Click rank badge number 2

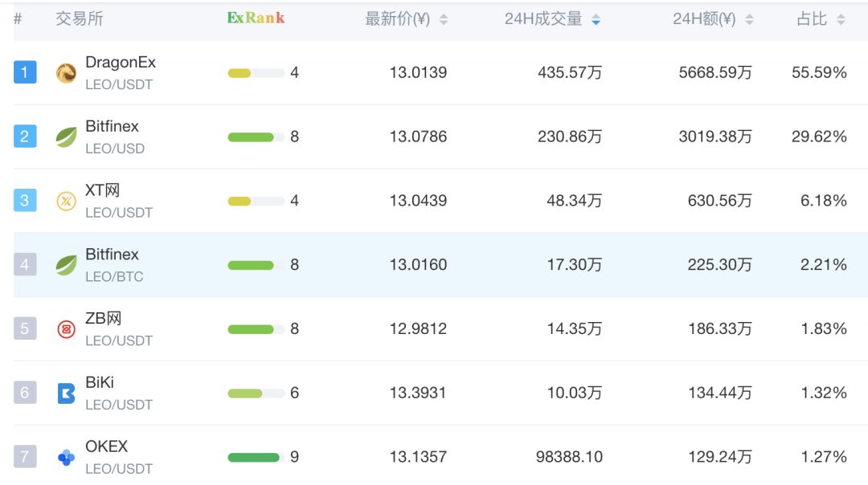(x=25, y=136)
